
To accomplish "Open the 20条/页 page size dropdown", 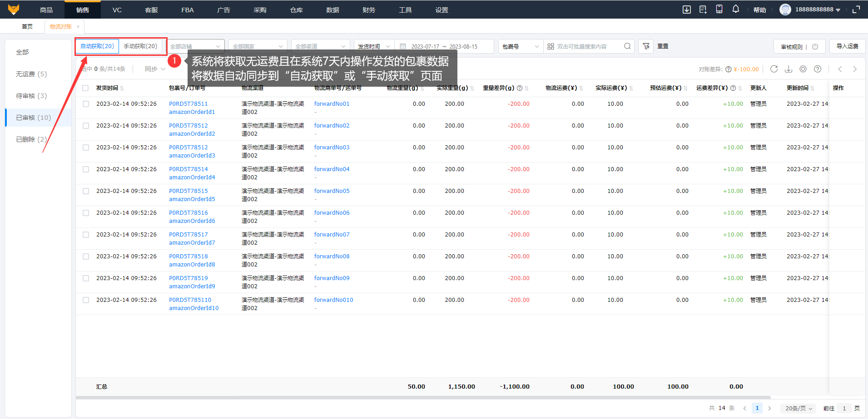I will 798,408.
